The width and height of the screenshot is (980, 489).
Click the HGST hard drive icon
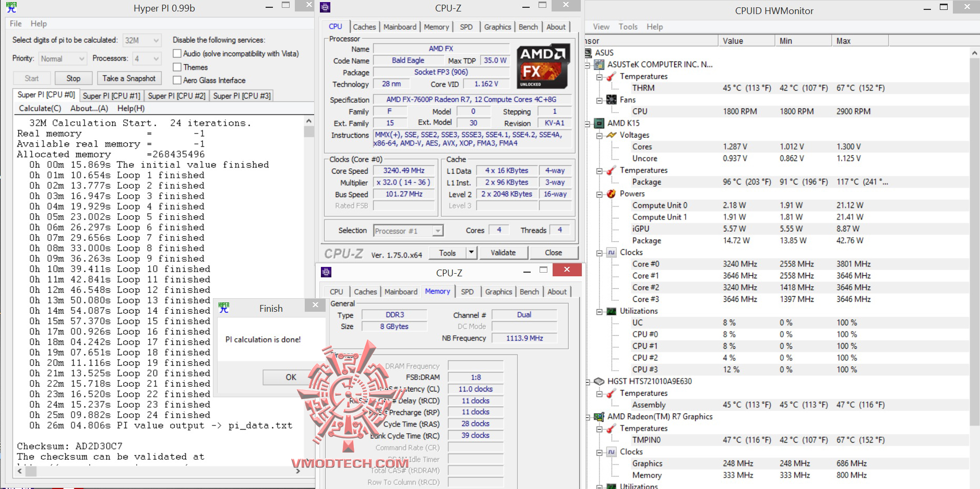point(599,381)
